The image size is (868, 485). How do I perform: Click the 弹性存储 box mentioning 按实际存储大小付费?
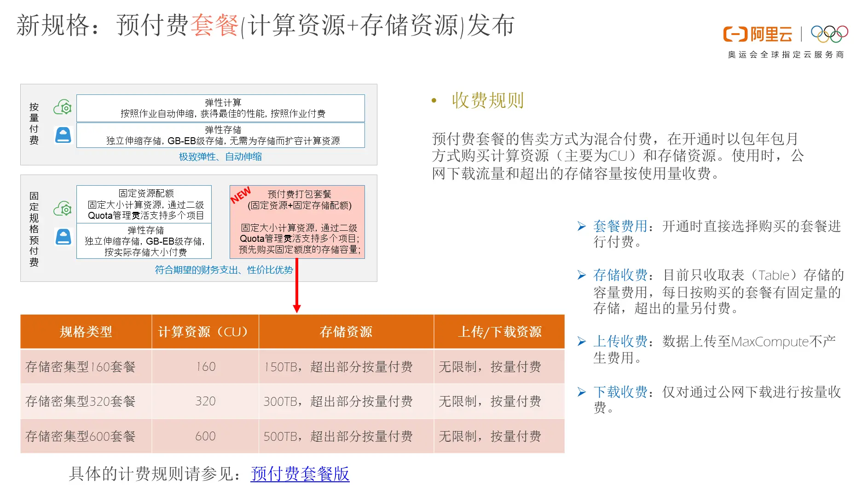point(144,241)
